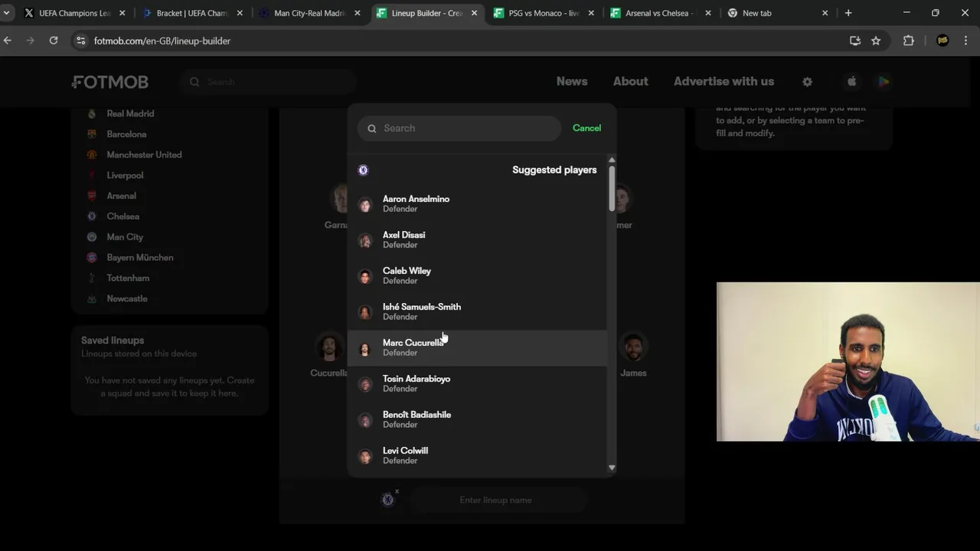The width and height of the screenshot is (980, 551).
Task: Click the Google Play store icon
Action: tap(884, 82)
